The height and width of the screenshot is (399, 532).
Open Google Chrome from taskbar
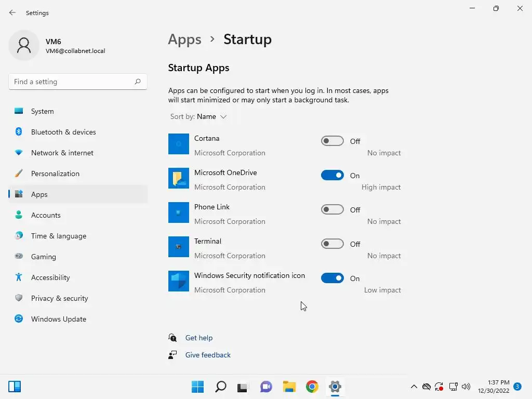click(x=312, y=387)
